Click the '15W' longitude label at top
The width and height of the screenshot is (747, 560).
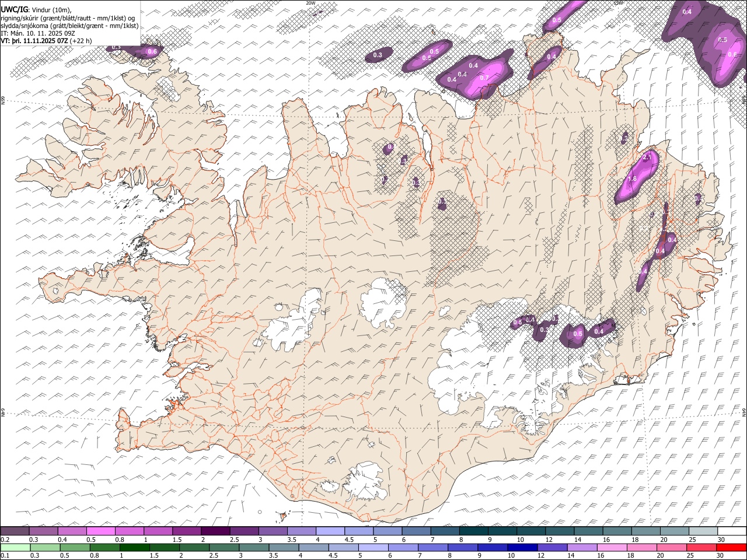click(619, 3)
